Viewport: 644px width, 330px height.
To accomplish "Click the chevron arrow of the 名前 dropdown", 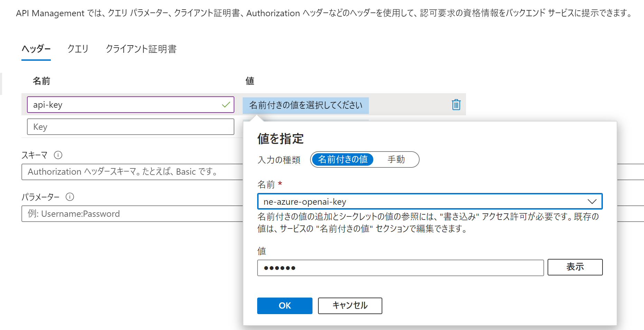I will [x=592, y=202].
